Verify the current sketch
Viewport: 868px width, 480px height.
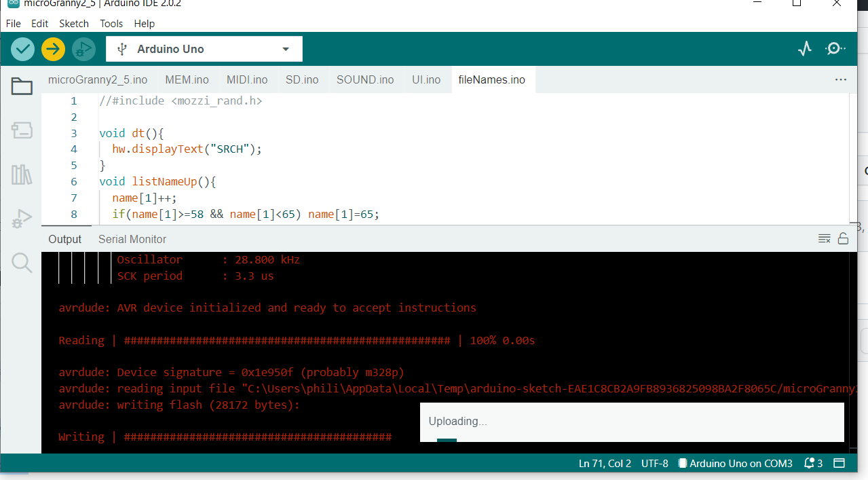coord(22,49)
